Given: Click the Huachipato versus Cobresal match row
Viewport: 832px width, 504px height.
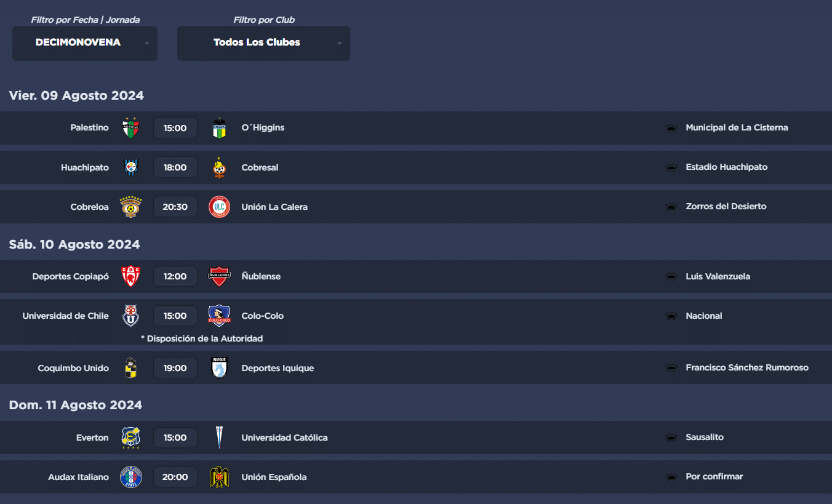Looking at the screenshot, I should (416, 167).
